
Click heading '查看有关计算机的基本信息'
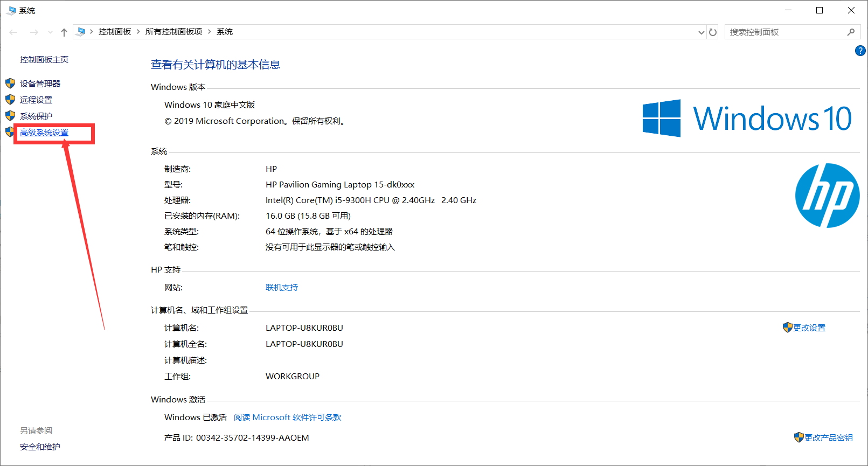click(x=216, y=65)
